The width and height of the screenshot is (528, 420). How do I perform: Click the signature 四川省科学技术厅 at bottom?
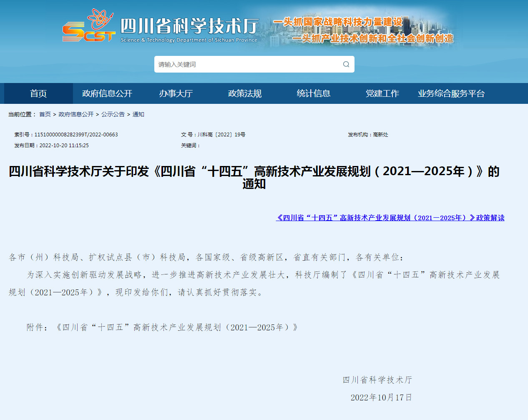(x=377, y=380)
